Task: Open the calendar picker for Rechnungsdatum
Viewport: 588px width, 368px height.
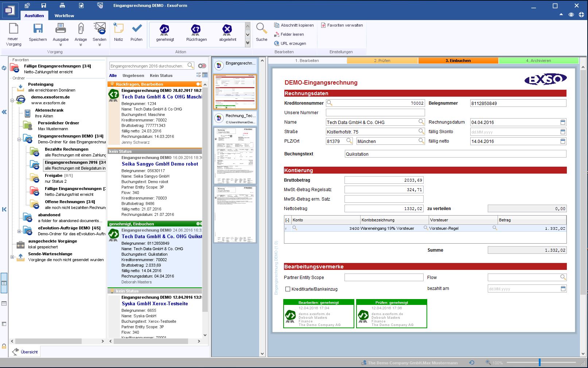Action: (563, 122)
